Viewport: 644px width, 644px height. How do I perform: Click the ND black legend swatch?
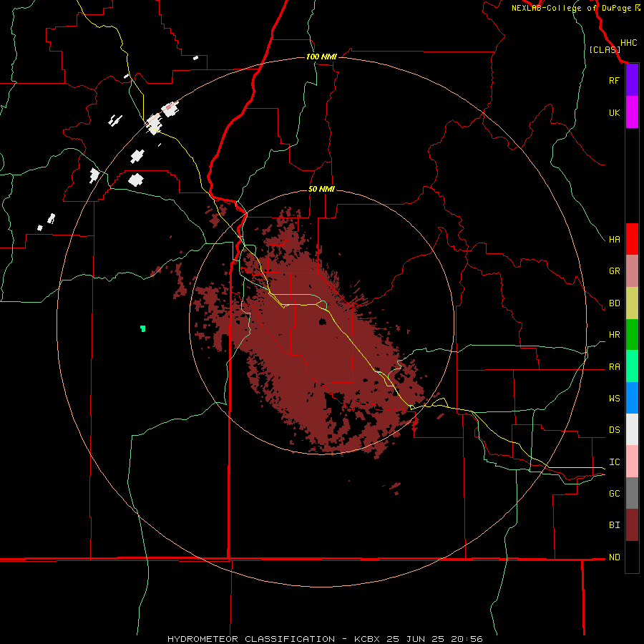coord(632,557)
